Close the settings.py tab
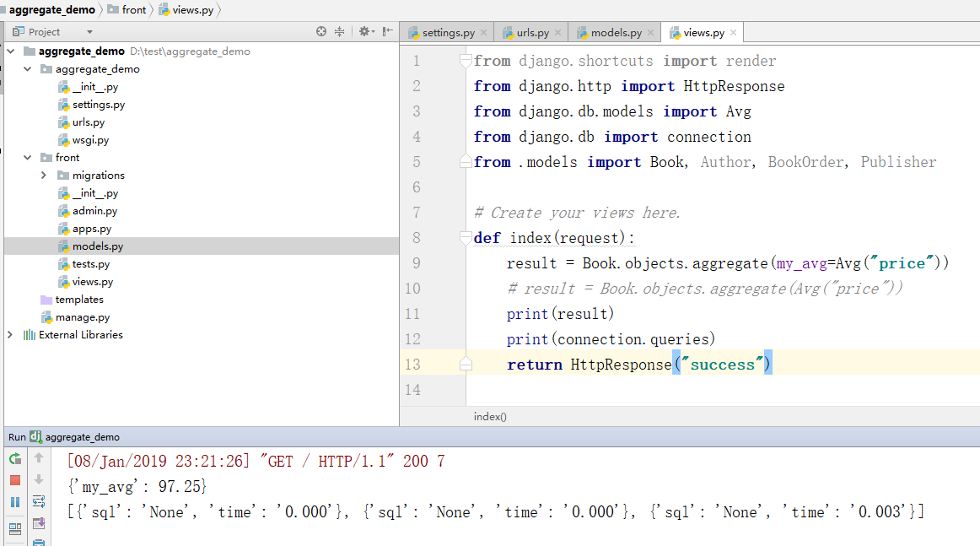980x546 pixels. pos(484,33)
